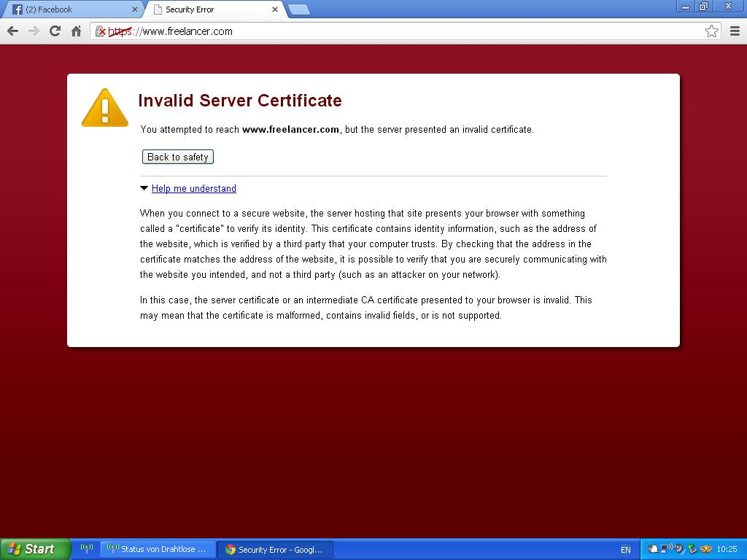Click the bold www.freelancer.com text
747x560 pixels.
tap(290, 130)
